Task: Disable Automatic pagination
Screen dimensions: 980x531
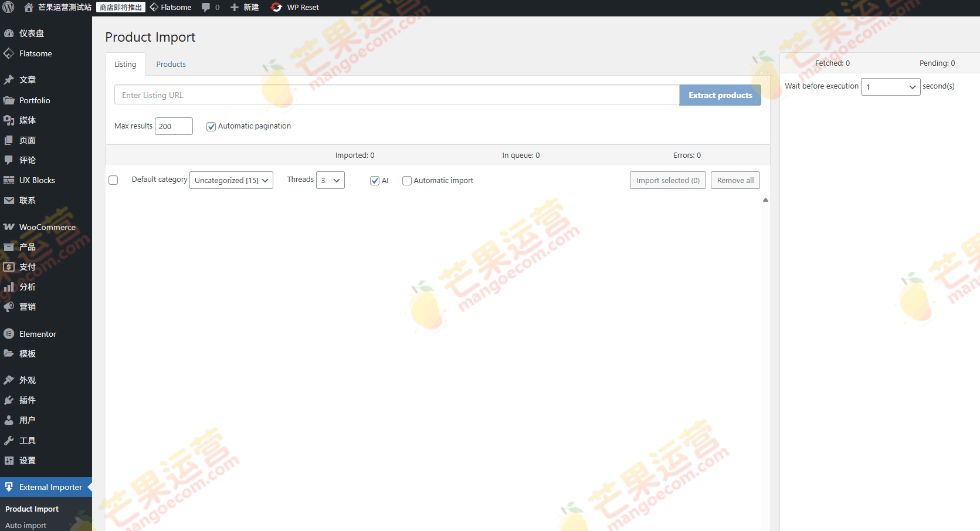Action: pos(211,126)
